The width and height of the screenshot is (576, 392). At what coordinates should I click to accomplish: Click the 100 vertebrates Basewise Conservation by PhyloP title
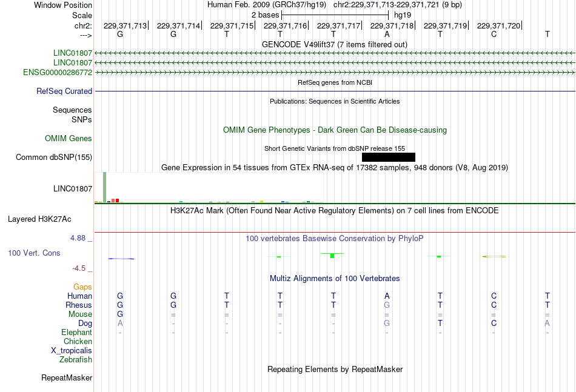[335, 239]
